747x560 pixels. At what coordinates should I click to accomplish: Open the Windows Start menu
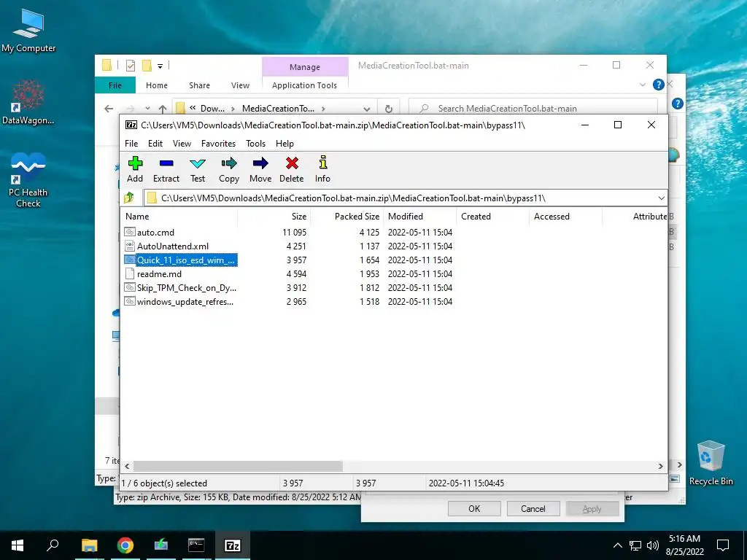pos(18,545)
